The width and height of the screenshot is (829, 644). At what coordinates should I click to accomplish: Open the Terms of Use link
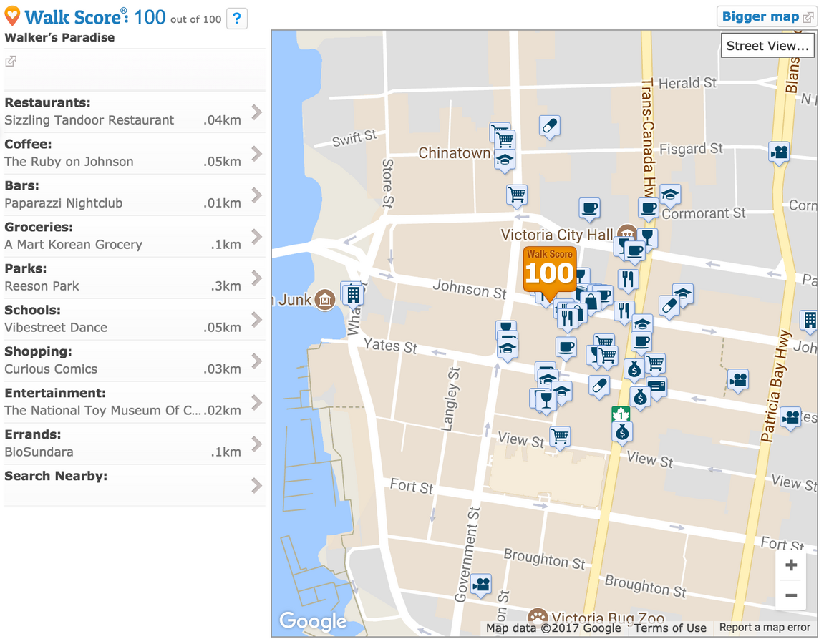(x=670, y=628)
